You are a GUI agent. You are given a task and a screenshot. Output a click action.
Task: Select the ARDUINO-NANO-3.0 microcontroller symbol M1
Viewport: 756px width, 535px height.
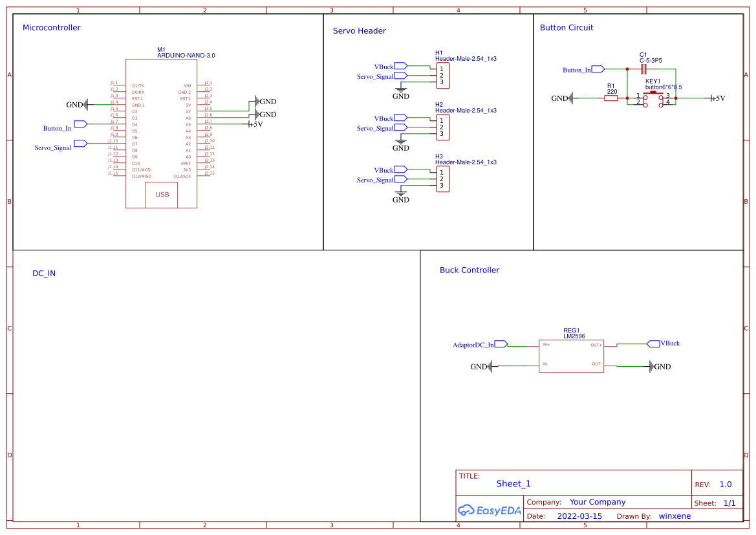161,129
